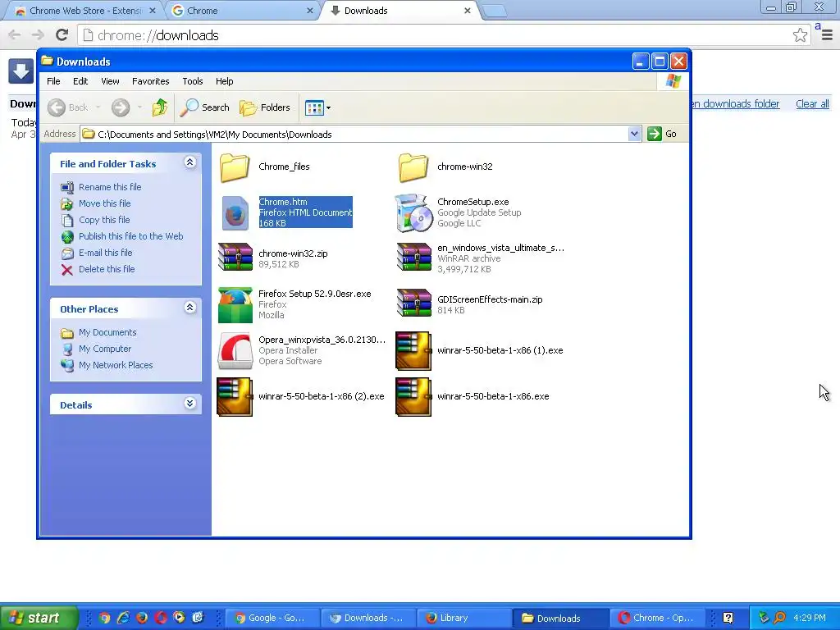This screenshot has width=840, height=630.
Task: Select the winrar-5-50-beta-1-x86 (1).exe icon
Action: pos(413,351)
